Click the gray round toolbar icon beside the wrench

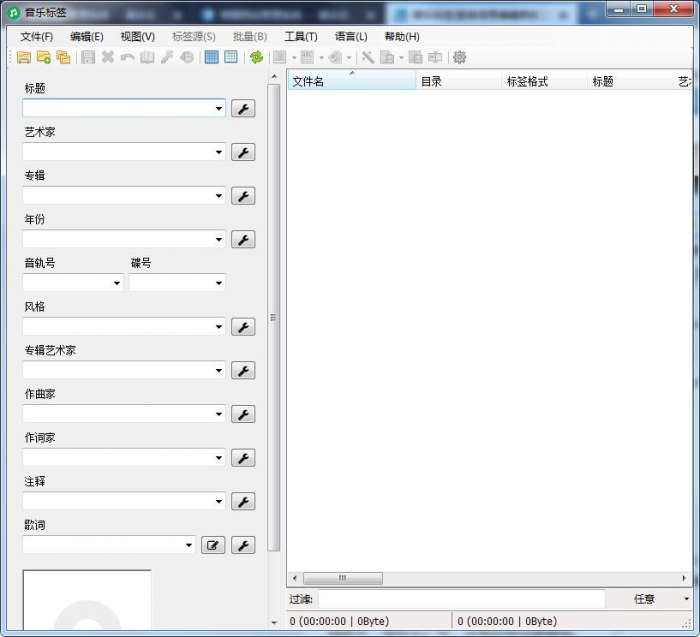click(x=187, y=57)
